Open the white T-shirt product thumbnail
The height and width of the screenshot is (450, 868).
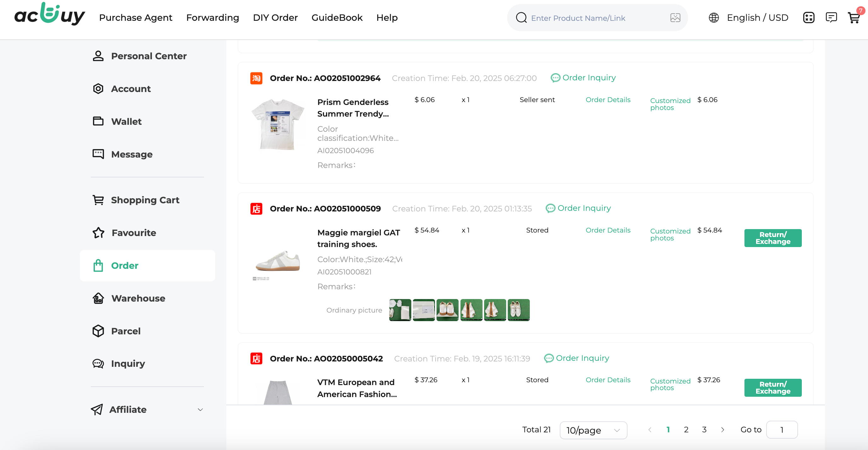[278, 124]
